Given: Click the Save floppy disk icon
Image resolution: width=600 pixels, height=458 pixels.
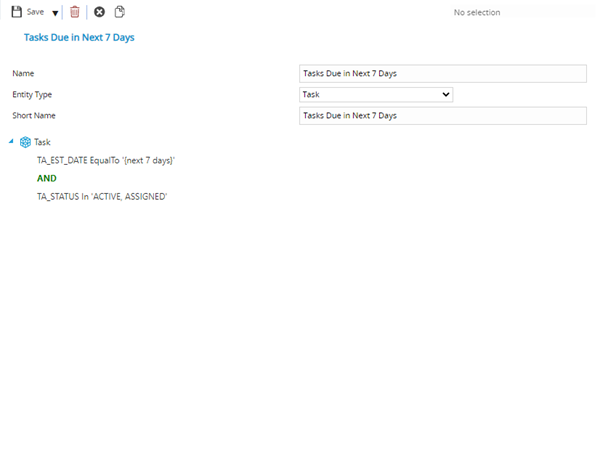Looking at the screenshot, I should (16, 12).
